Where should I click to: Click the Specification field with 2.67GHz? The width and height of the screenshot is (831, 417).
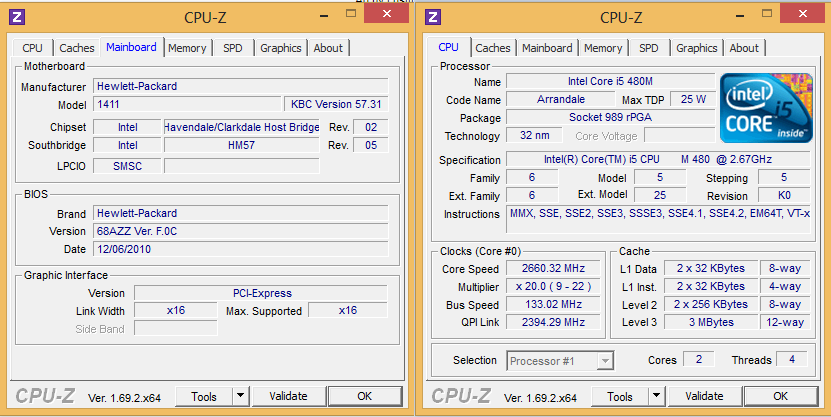click(658, 159)
